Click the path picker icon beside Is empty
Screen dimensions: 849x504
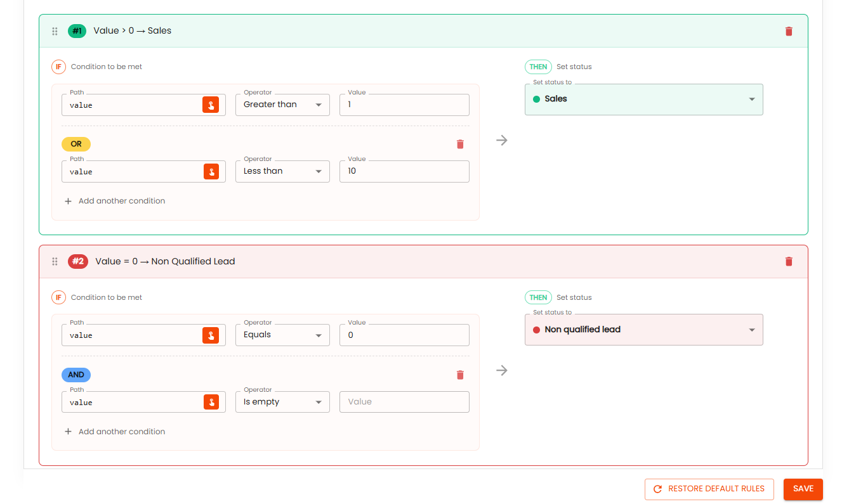pos(211,402)
